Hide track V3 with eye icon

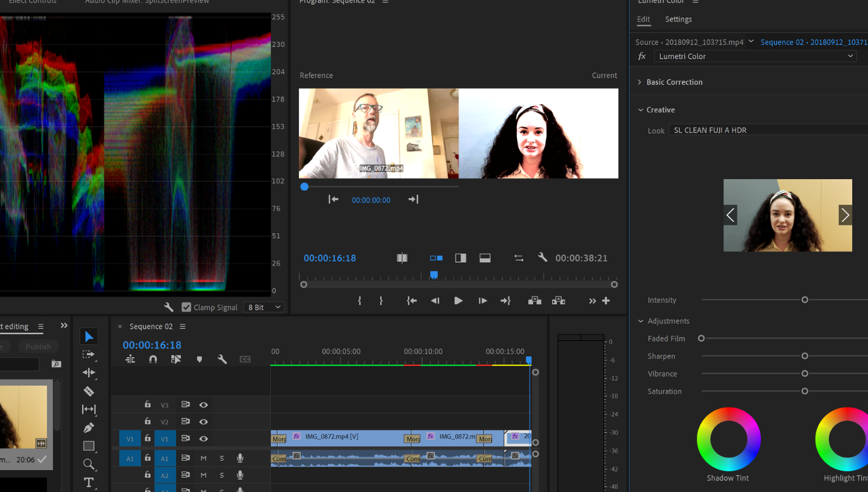pos(203,405)
